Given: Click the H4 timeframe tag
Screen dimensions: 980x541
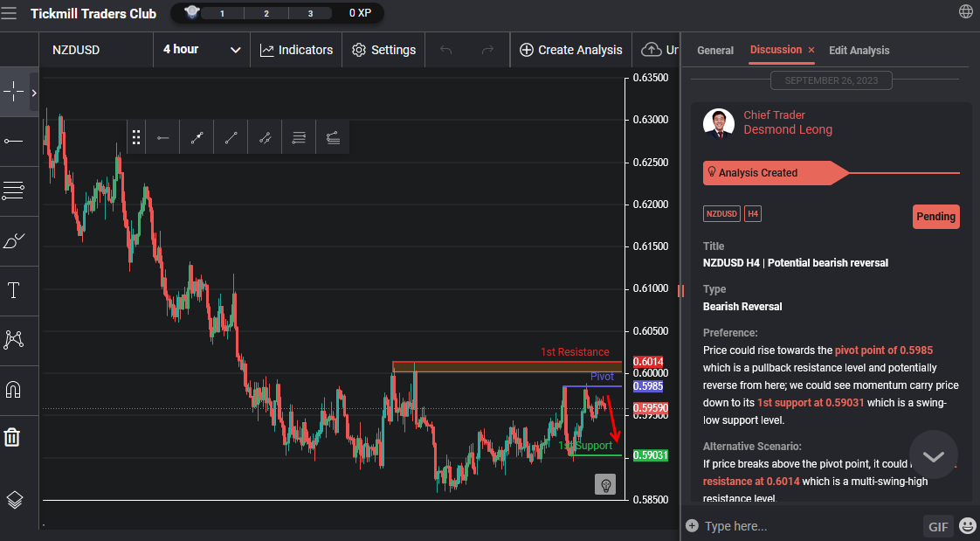Looking at the screenshot, I should click(x=753, y=214).
